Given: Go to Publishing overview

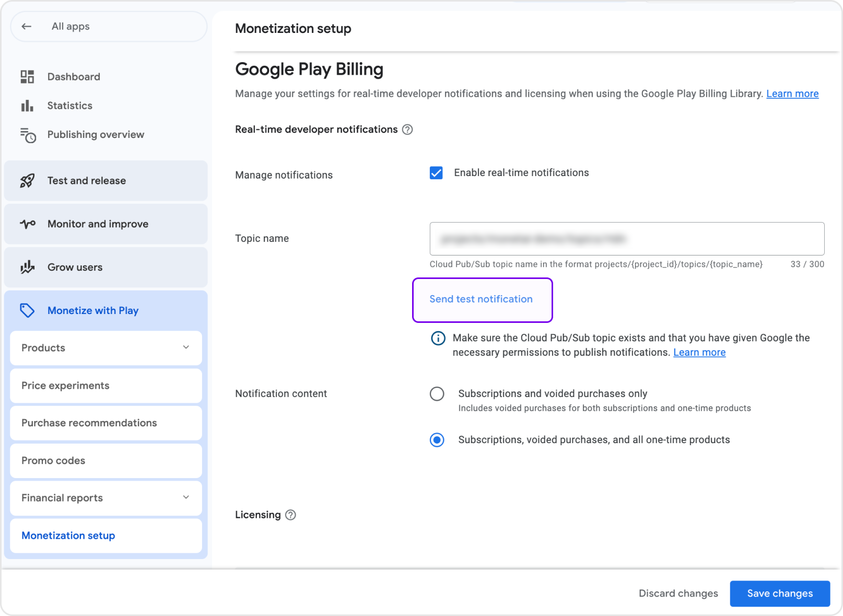Looking at the screenshot, I should pos(96,135).
